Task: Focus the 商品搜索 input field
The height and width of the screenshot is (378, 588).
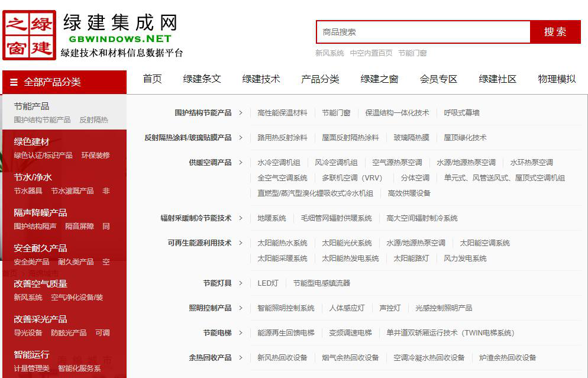Action: tap(422, 32)
